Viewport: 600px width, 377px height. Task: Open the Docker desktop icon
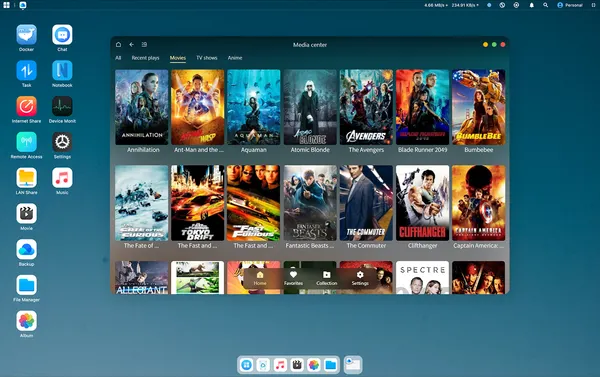point(26,35)
